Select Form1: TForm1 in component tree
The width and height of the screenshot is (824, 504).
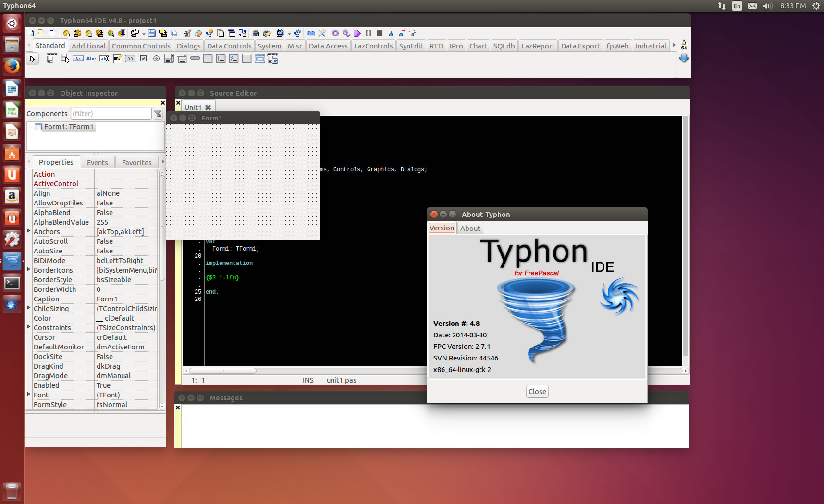pyautogui.click(x=68, y=127)
